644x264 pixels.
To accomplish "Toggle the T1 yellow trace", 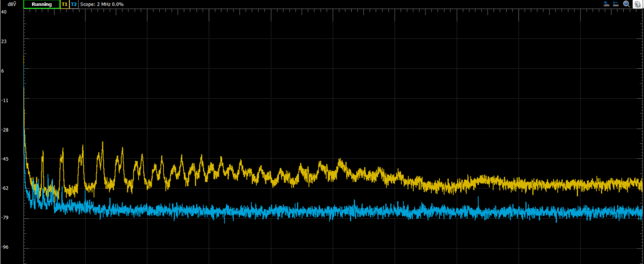I will tap(65, 4).
